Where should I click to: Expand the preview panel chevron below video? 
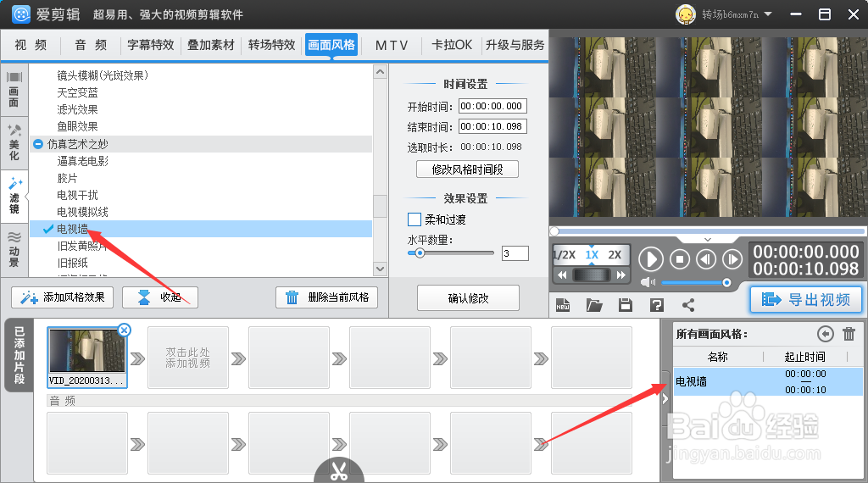708,240
